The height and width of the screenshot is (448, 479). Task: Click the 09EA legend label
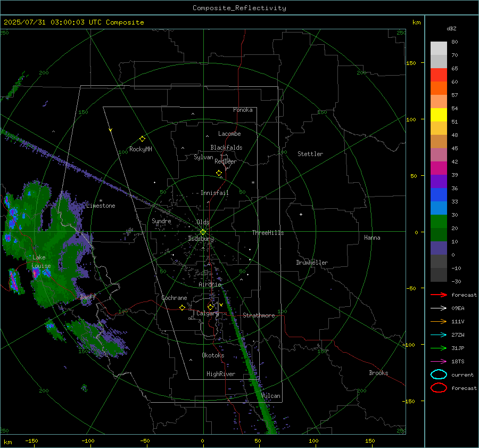pyautogui.click(x=458, y=308)
